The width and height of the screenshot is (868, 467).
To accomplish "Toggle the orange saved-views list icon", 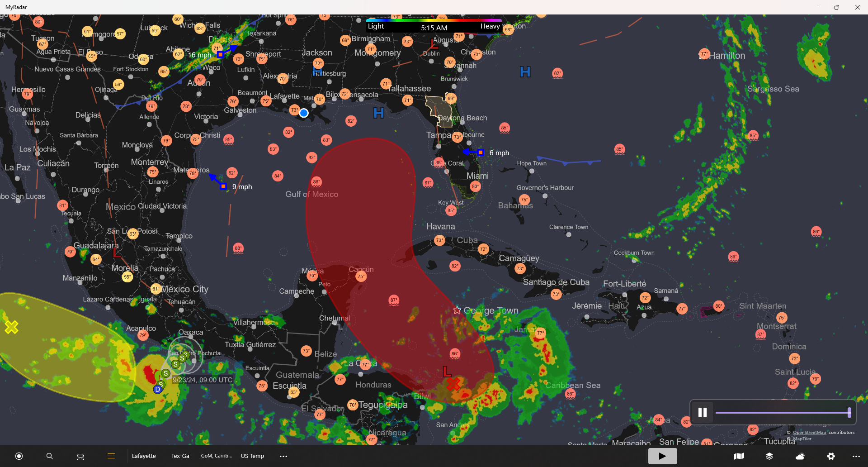I will [111, 456].
